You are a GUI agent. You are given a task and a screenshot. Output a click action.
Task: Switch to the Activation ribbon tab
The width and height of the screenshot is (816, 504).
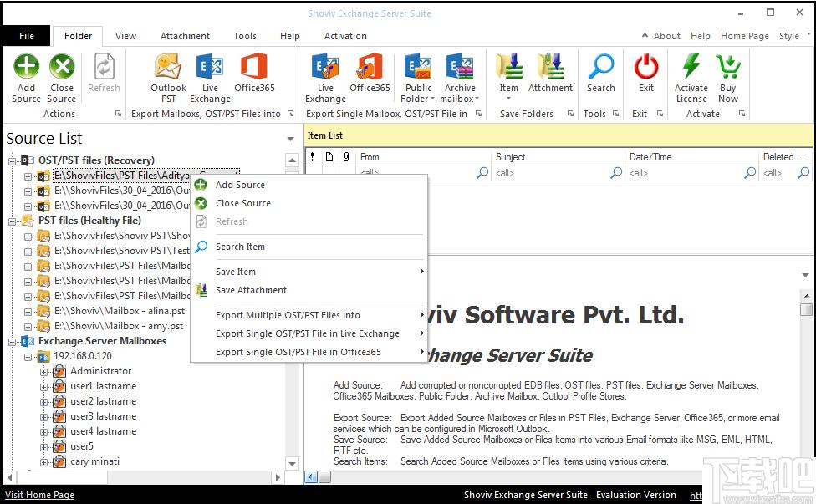pos(345,36)
